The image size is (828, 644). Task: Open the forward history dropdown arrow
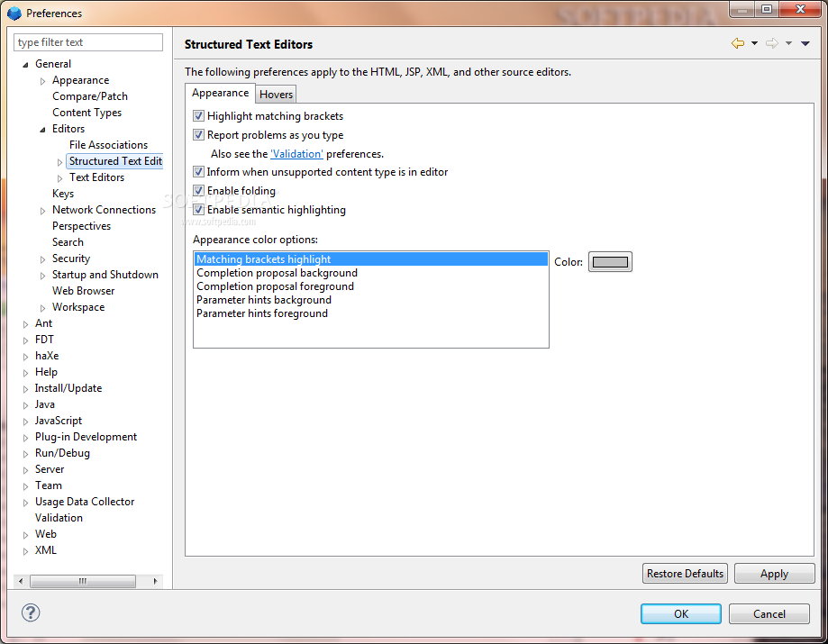coord(788,43)
